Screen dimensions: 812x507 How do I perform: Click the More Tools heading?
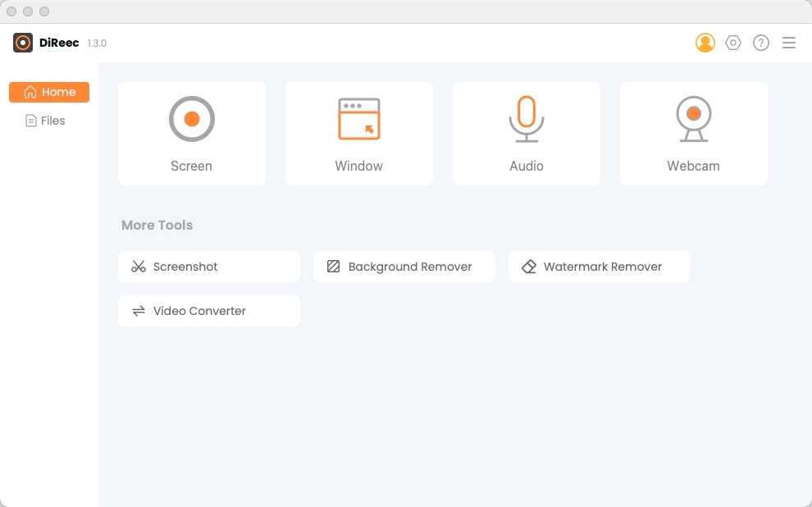point(157,226)
